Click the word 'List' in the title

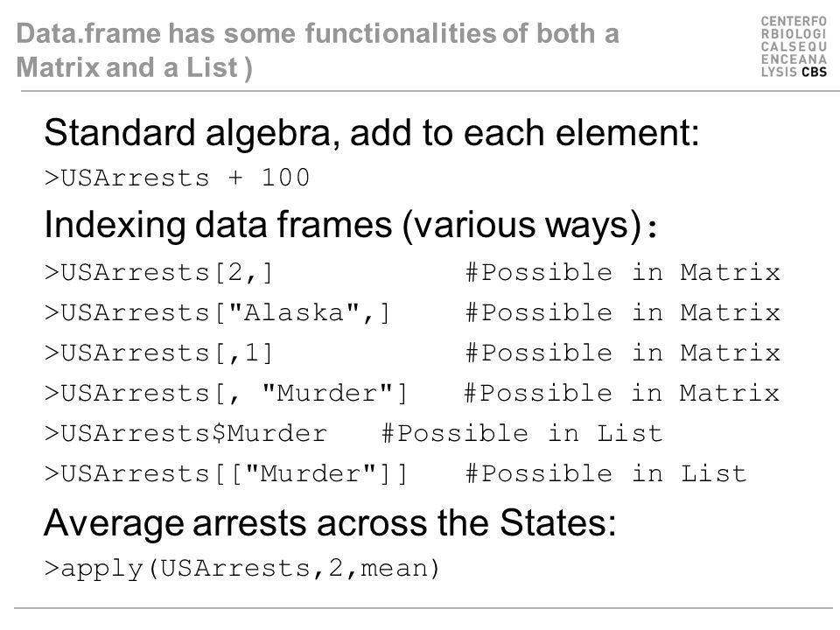212,67
